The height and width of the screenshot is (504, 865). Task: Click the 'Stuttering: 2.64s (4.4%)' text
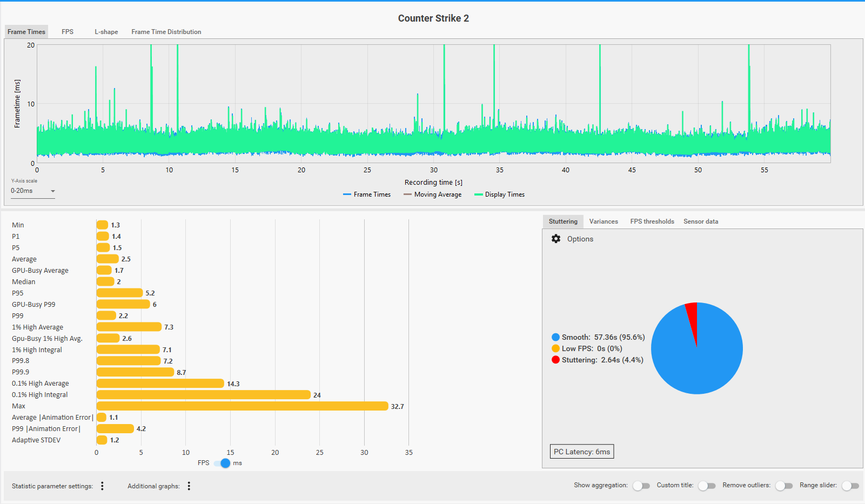click(x=602, y=360)
